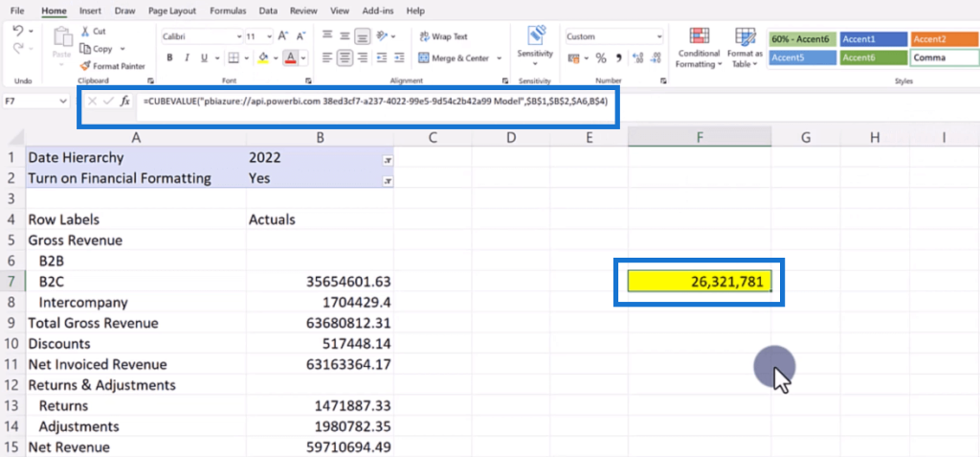Open the Custom number format dropdown

[x=659, y=37]
